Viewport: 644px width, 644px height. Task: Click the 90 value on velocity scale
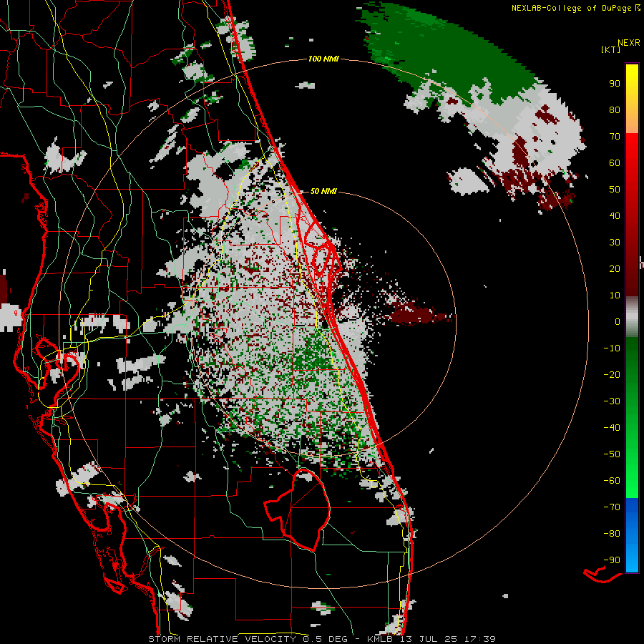tap(615, 84)
